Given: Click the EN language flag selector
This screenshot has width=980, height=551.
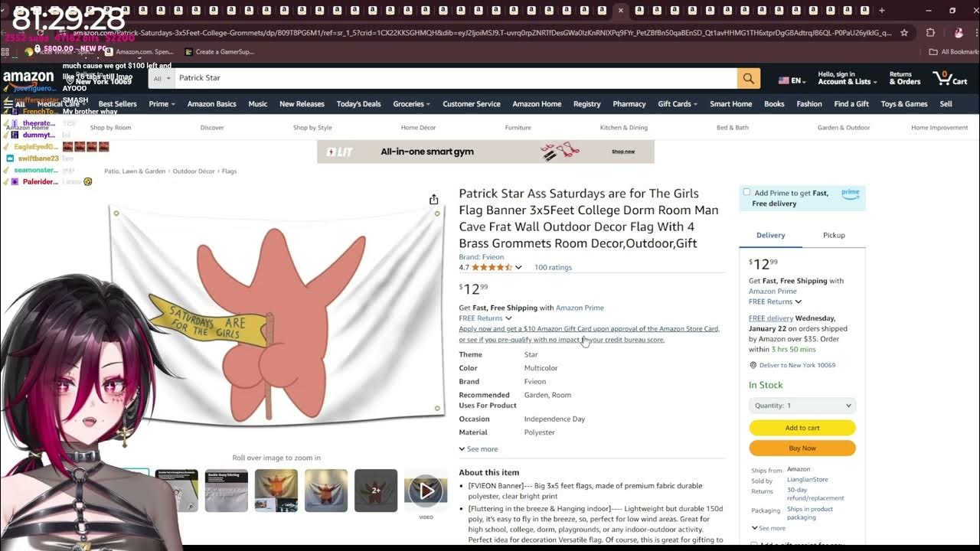Looking at the screenshot, I should tap(792, 80).
